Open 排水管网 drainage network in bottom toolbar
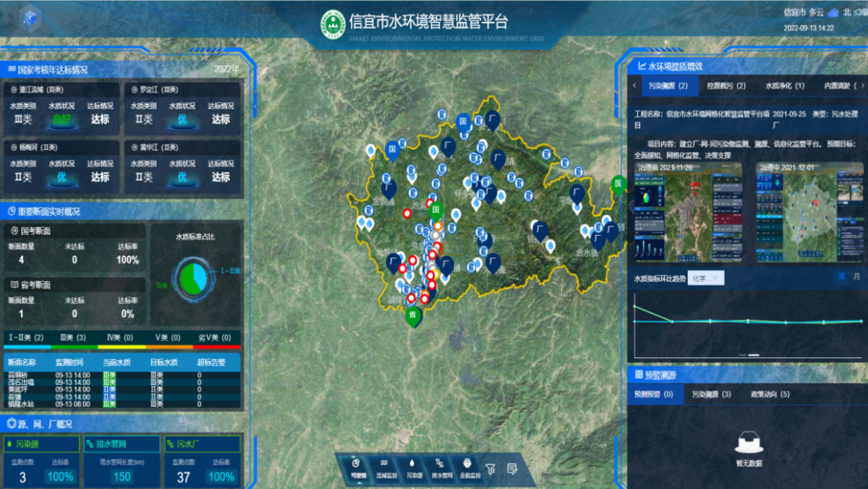The height and width of the screenshot is (489, 868). click(x=438, y=467)
